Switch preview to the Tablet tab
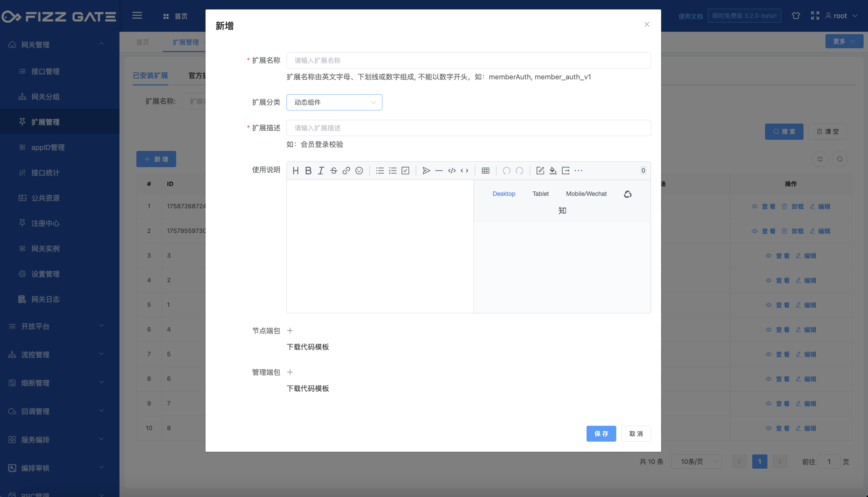This screenshot has width=868, height=497. [x=540, y=194]
